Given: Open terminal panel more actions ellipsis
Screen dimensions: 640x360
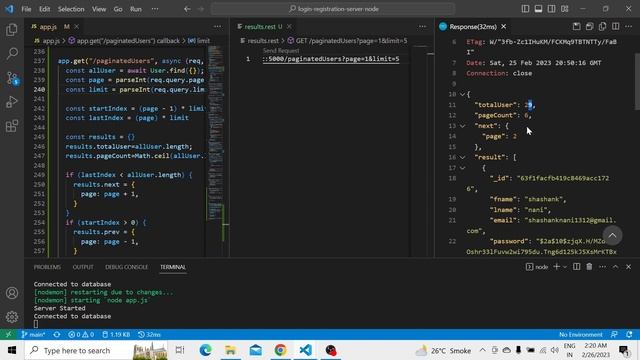Looking at the screenshot, I should (602, 267).
